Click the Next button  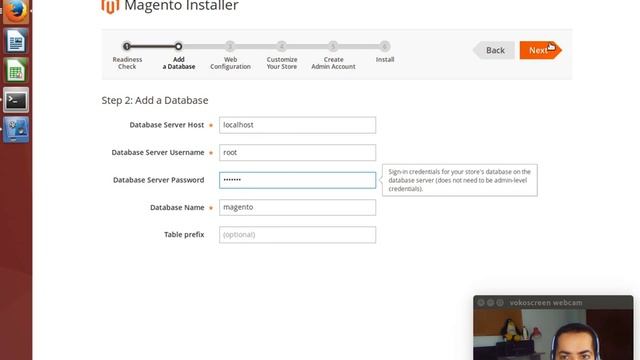(541, 50)
